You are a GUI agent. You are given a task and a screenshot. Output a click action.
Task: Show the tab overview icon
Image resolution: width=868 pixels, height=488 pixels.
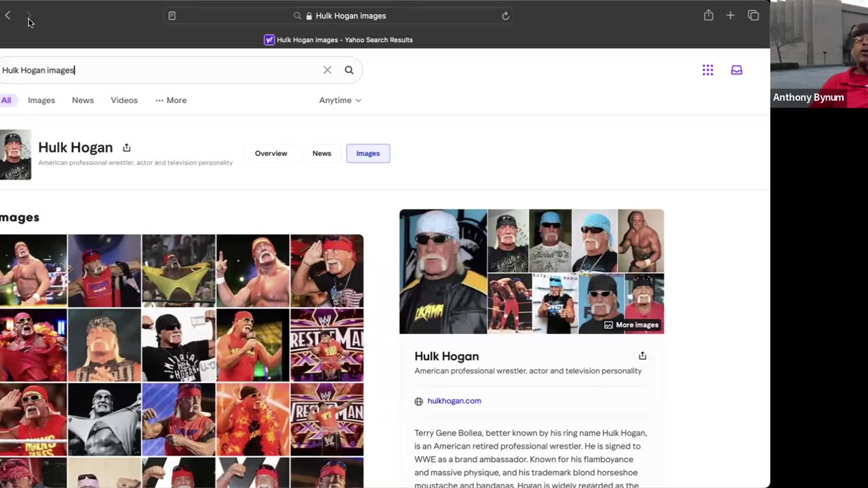[753, 15]
